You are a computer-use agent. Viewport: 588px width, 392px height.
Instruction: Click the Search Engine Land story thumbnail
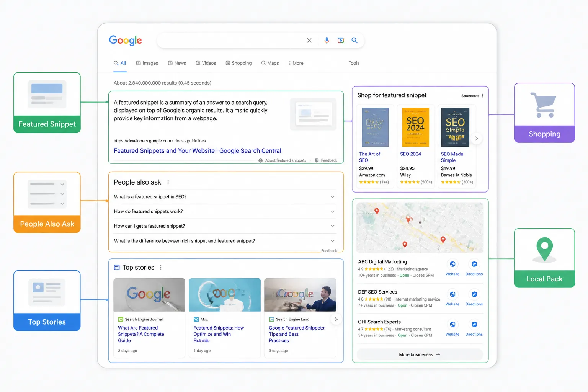(300, 295)
